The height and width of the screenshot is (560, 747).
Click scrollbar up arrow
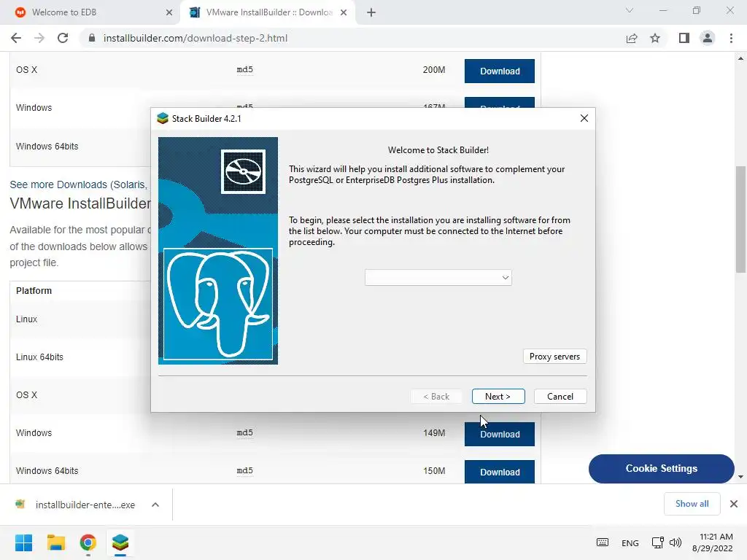coord(740,58)
